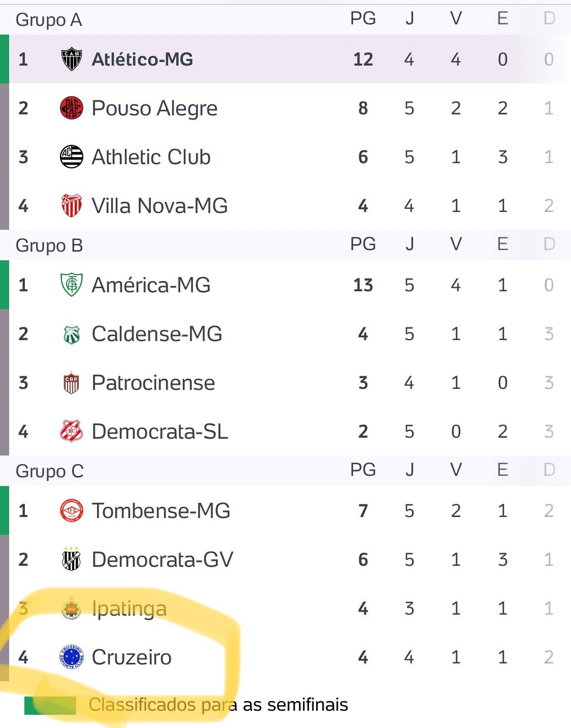Click the Pouso Alegre team logo
571x728 pixels.
coord(71,108)
